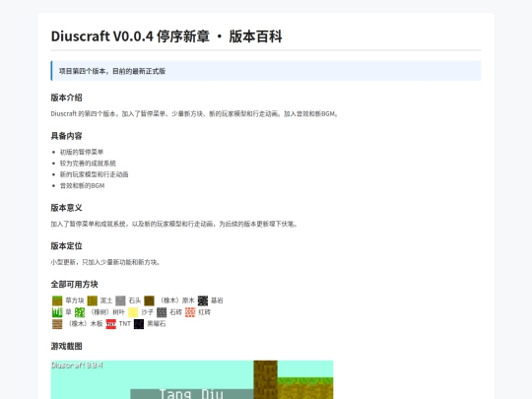The height and width of the screenshot is (399, 532).
Task: Click the 'TNT' text label
Action: [x=125, y=324]
